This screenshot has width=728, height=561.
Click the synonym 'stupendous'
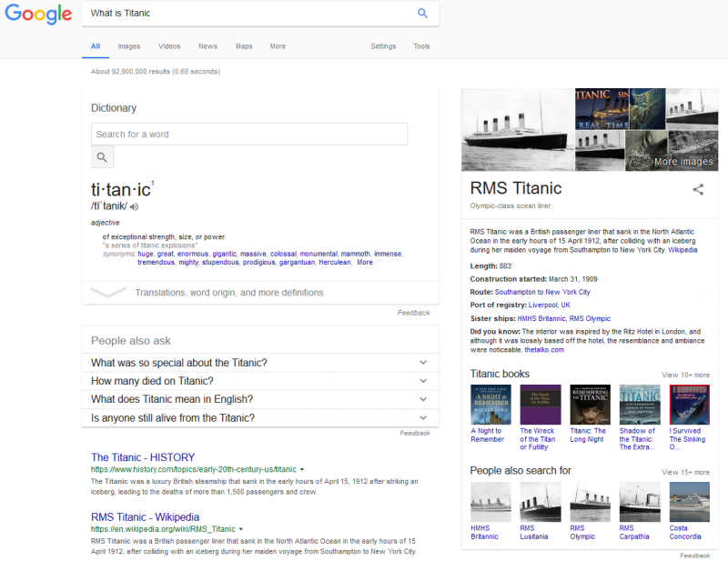pyautogui.click(x=220, y=263)
